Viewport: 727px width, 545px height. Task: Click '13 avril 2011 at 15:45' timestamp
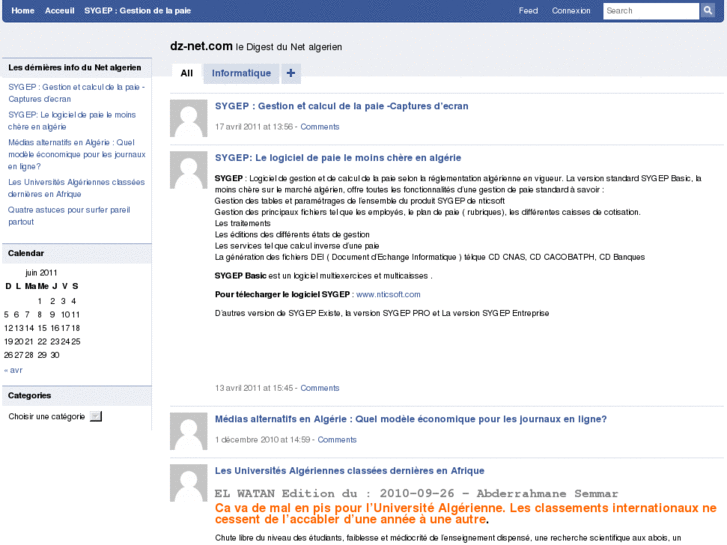click(254, 388)
